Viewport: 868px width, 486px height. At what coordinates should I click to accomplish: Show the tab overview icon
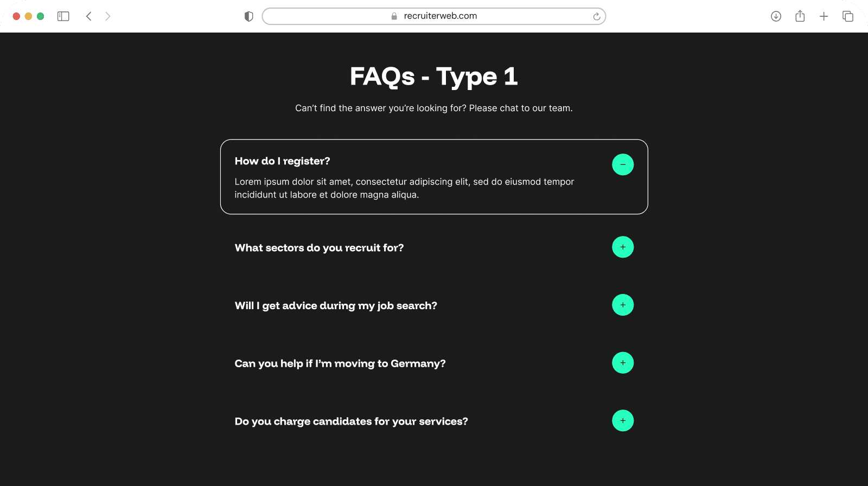point(847,16)
